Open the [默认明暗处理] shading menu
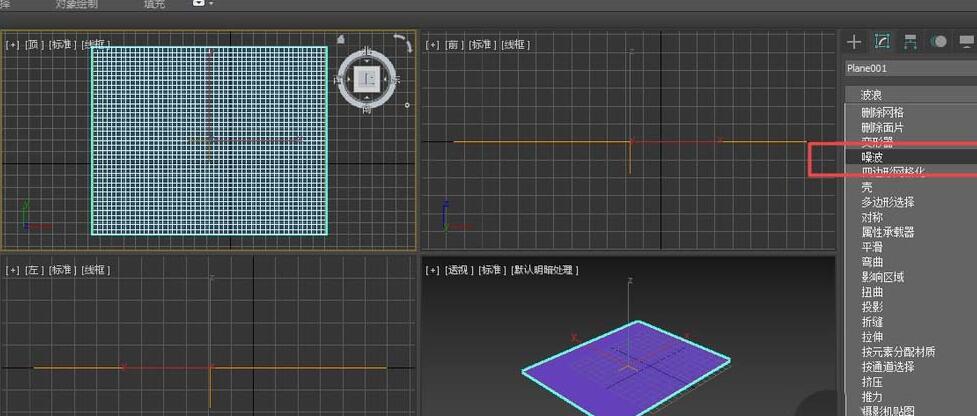This screenshot has height=416, width=977. [545, 270]
